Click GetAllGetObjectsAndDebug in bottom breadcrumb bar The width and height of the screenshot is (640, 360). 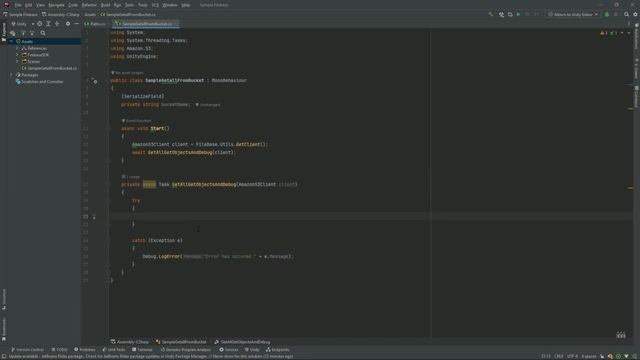click(x=242, y=342)
